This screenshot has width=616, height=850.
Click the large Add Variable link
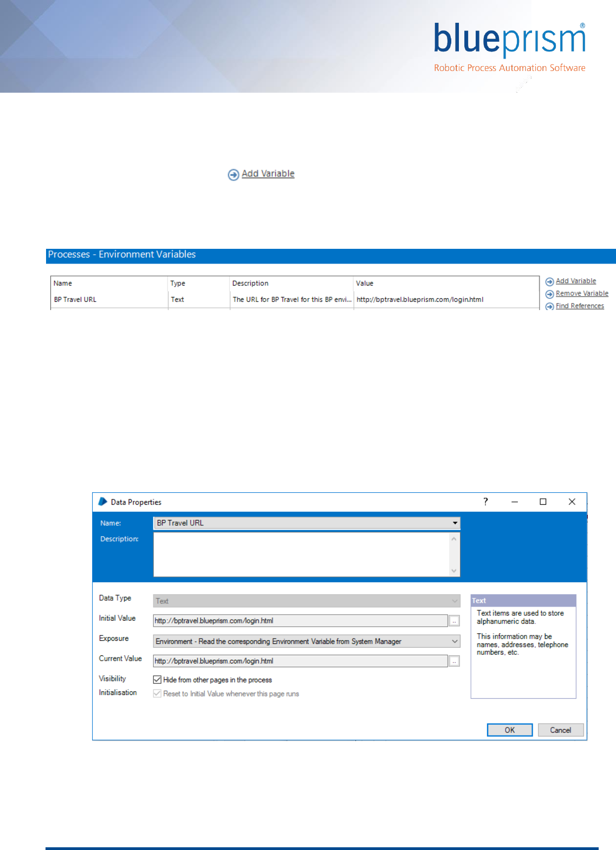268,173
